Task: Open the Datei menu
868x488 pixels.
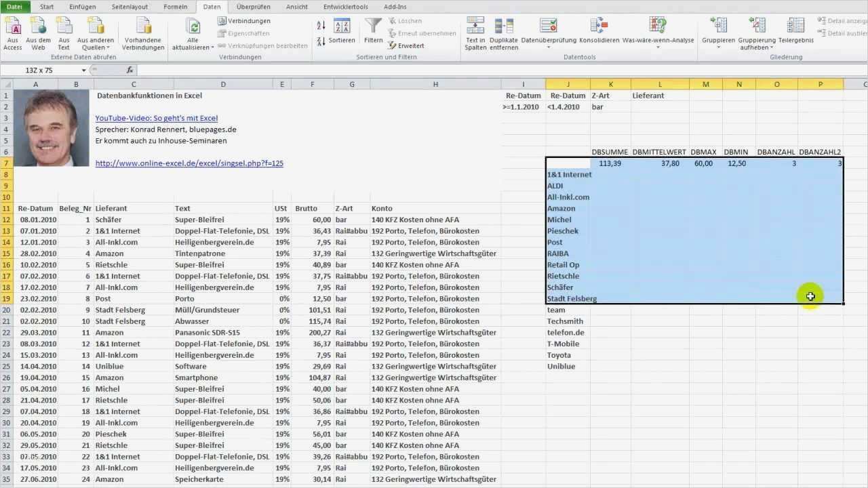Action: coord(14,6)
